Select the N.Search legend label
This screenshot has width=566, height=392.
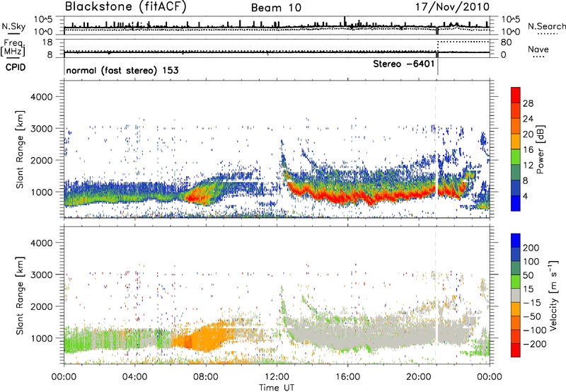click(547, 26)
